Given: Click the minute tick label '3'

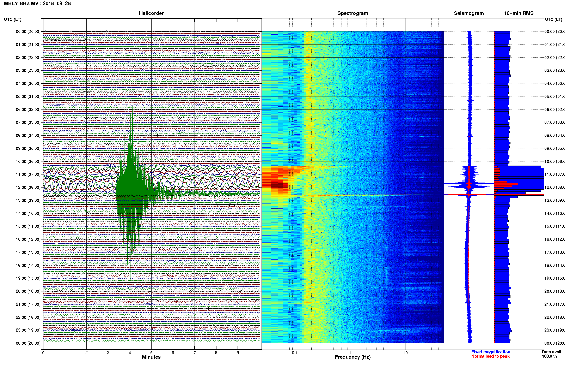Looking at the screenshot, I should tap(108, 353).
